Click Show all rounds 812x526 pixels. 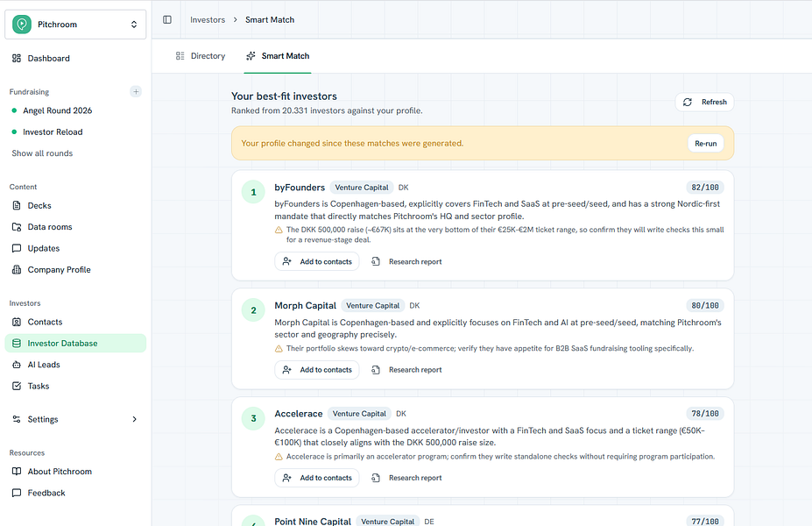point(42,153)
